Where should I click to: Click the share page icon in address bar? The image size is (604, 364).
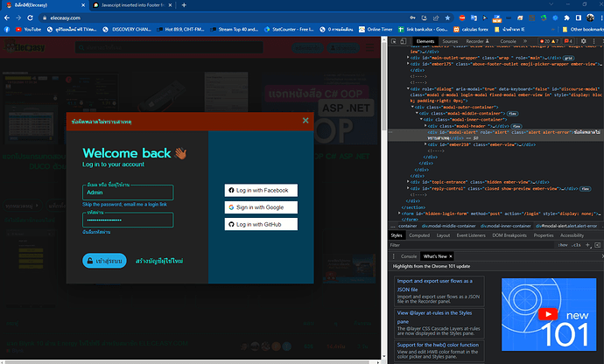[x=436, y=17]
